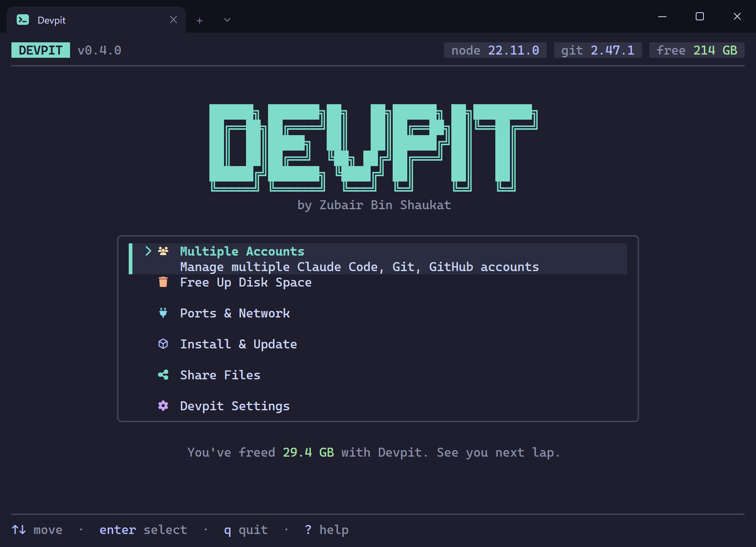The image size is (756, 547).
Task: Switch to the Devpit terminal tab
Action: pyautogui.click(x=96, y=20)
